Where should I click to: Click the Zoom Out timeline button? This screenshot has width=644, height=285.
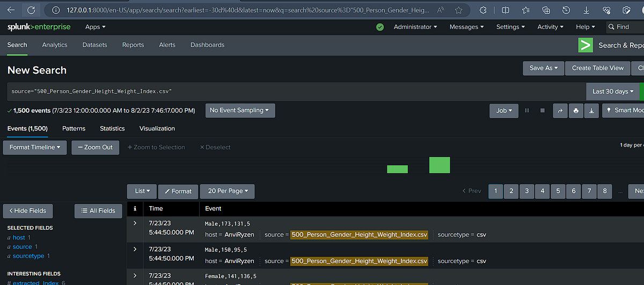[95, 147]
